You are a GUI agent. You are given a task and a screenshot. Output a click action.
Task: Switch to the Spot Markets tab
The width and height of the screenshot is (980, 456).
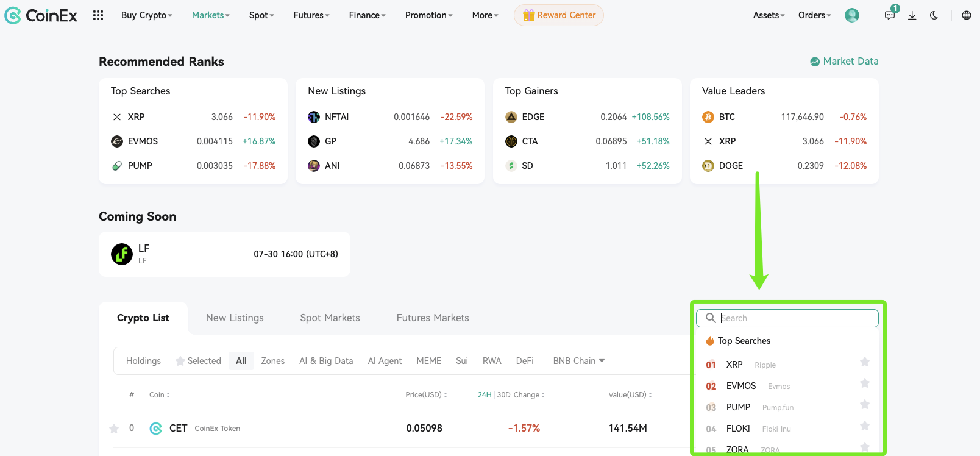coord(330,318)
